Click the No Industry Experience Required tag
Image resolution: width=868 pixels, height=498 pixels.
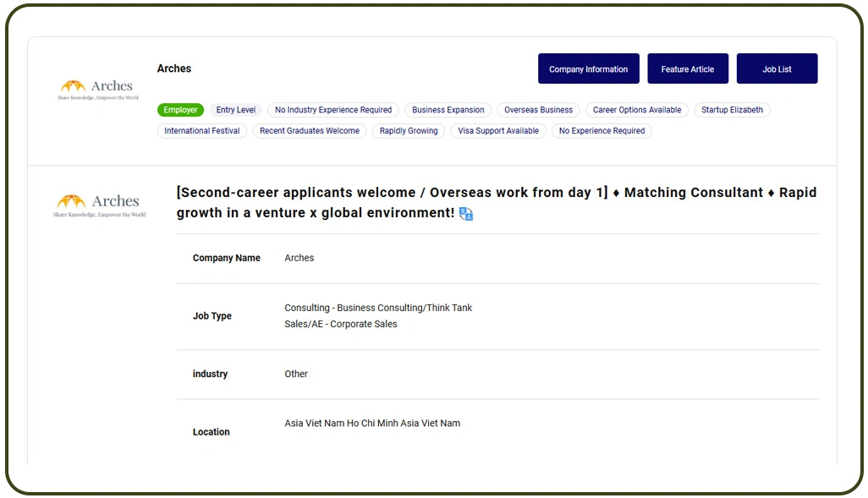point(333,110)
